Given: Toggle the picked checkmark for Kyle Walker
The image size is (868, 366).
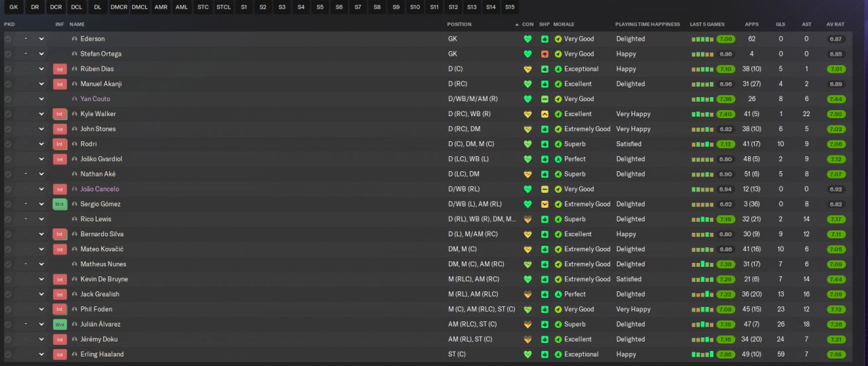Looking at the screenshot, I should (x=8, y=114).
